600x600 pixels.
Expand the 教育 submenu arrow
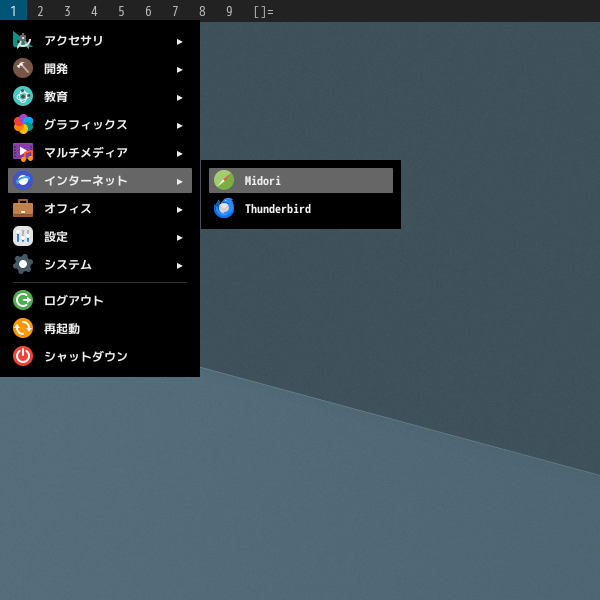(179, 98)
